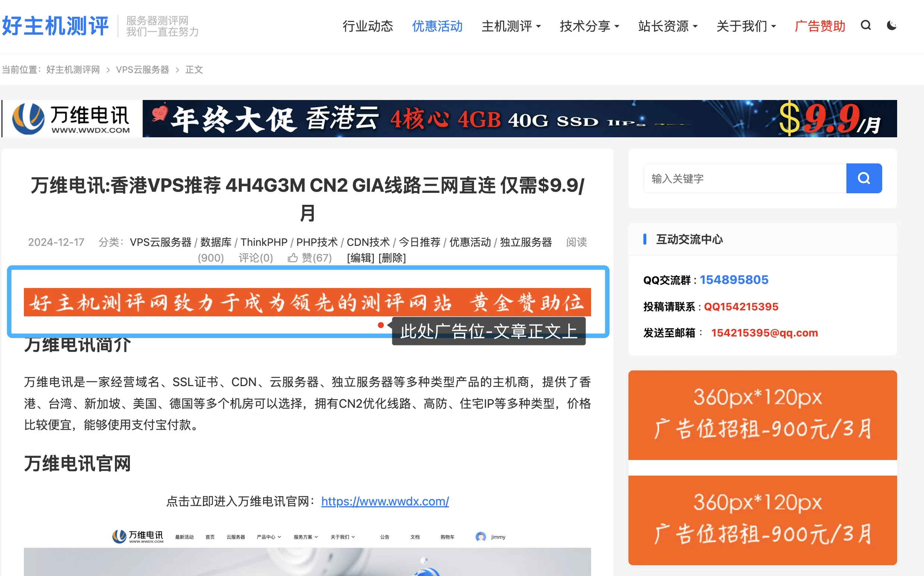Toggle dark mode with the moon icon
The width and height of the screenshot is (924, 576).
click(892, 25)
